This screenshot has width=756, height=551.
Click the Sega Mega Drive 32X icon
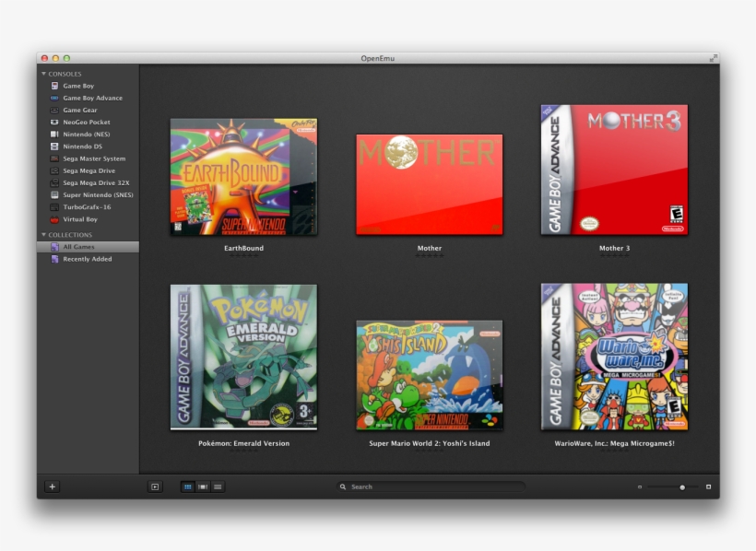pyautogui.click(x=54, y=182)
